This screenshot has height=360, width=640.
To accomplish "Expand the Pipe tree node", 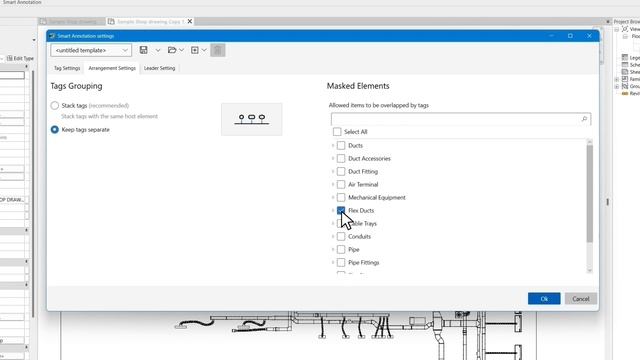I will pos(333,249).
